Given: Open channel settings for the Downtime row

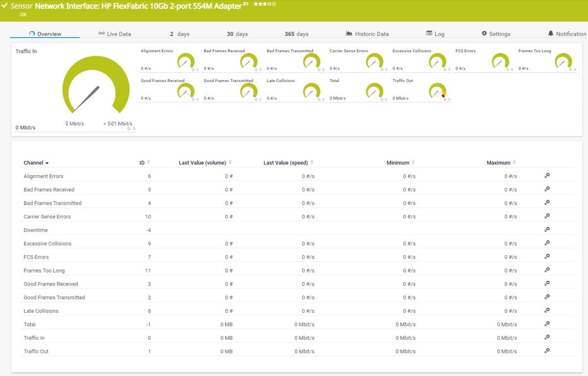Looking at the screenshot, I should pos(547,229).
